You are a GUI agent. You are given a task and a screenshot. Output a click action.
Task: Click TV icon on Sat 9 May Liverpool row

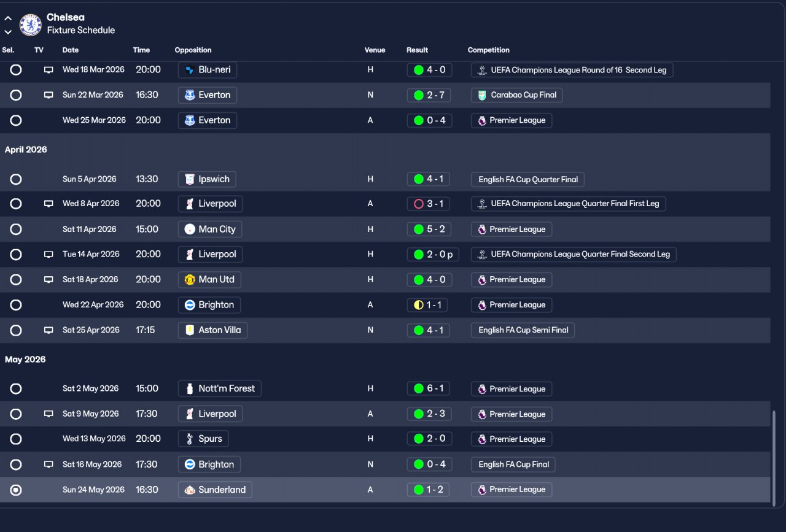click(49, 414)
